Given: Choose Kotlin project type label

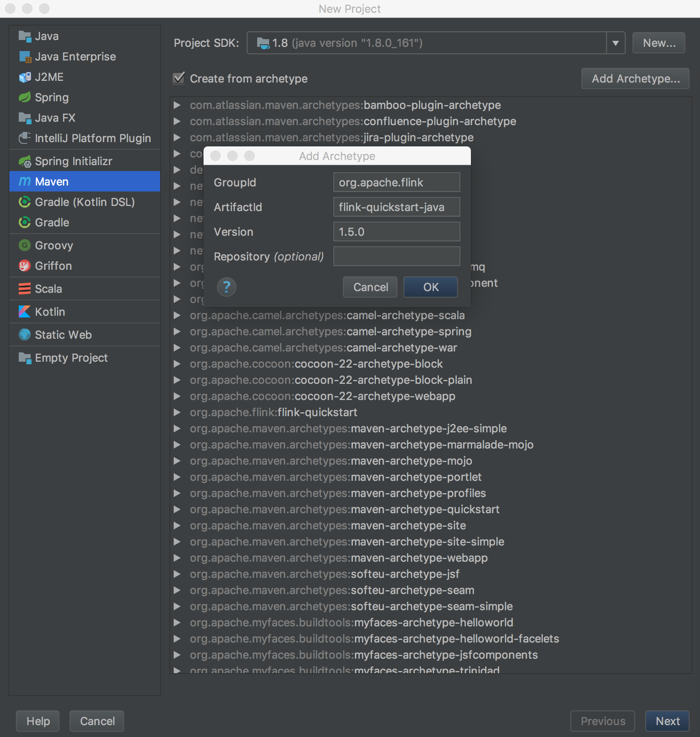Looking at the screenshot, I should (x=50, y=312).
